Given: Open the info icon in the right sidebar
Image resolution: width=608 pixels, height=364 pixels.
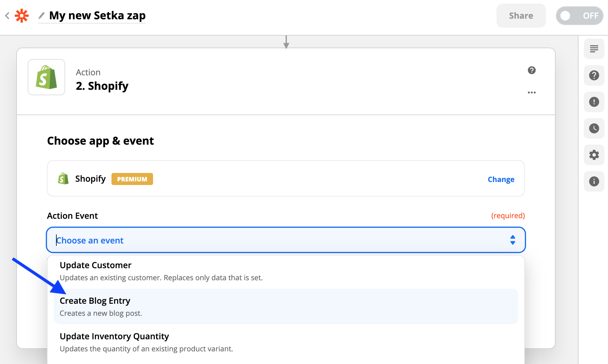Looking at the screenshot, I should 594,181.
